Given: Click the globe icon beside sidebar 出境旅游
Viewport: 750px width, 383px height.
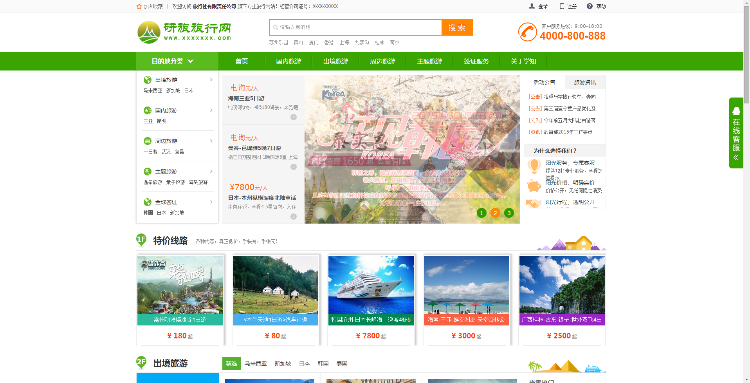Looking at the screenshot, I should click(147, 80).
